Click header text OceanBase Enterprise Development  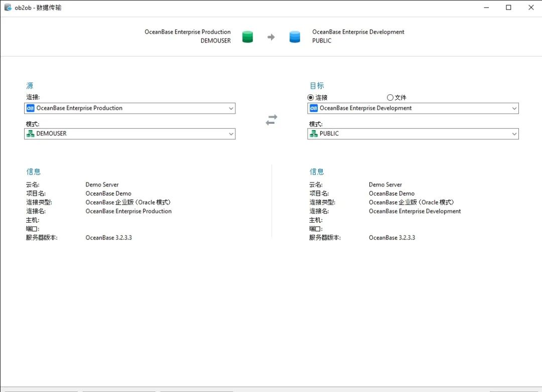[358, 32]
